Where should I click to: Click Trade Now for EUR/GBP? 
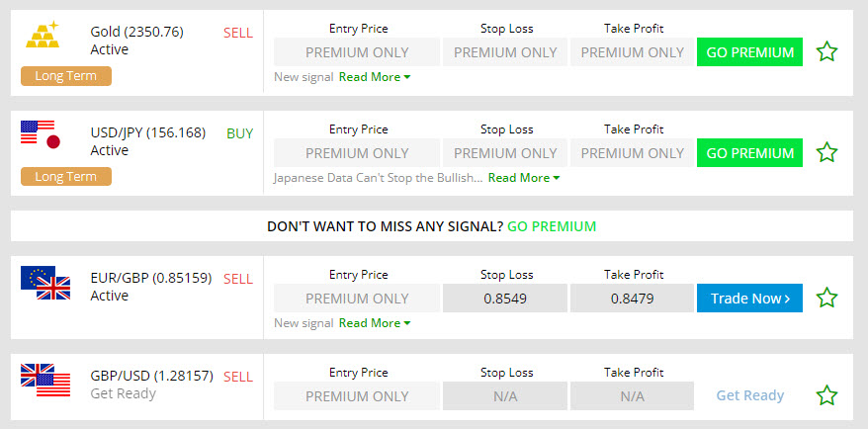click(x=749, y=299)
